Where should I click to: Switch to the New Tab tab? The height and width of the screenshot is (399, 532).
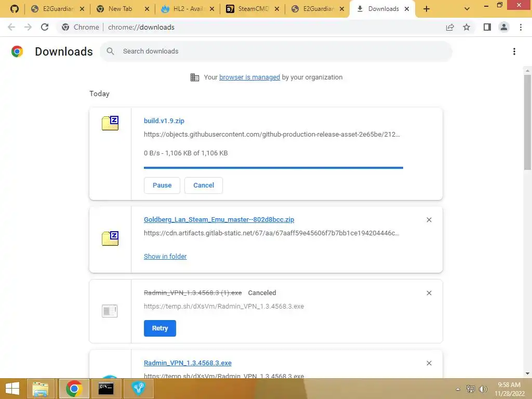pos(120,9)
